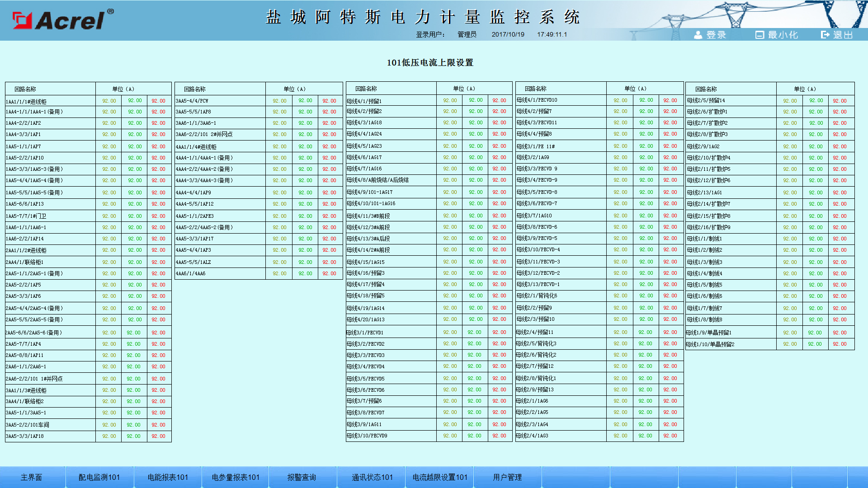Image resolution: width=868 pixels, height=488 pixels.
Task: Click the exit (退出) arrow icon
Action: [x=825, y=35]
